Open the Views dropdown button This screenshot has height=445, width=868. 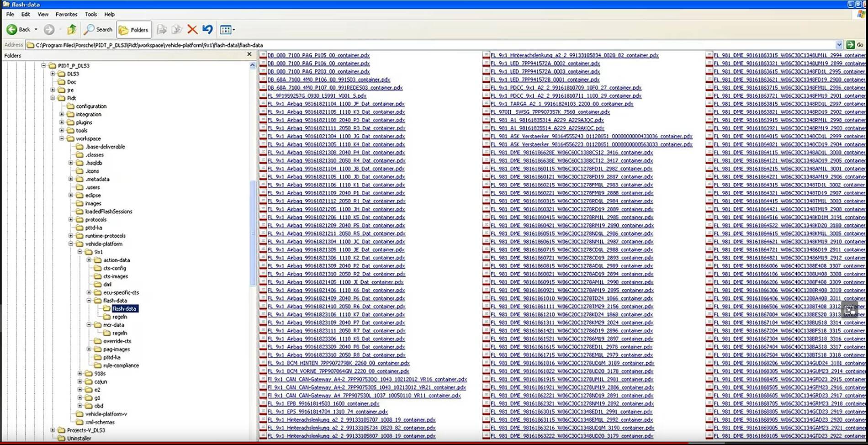pyautogui.click(x=227, y=30)
